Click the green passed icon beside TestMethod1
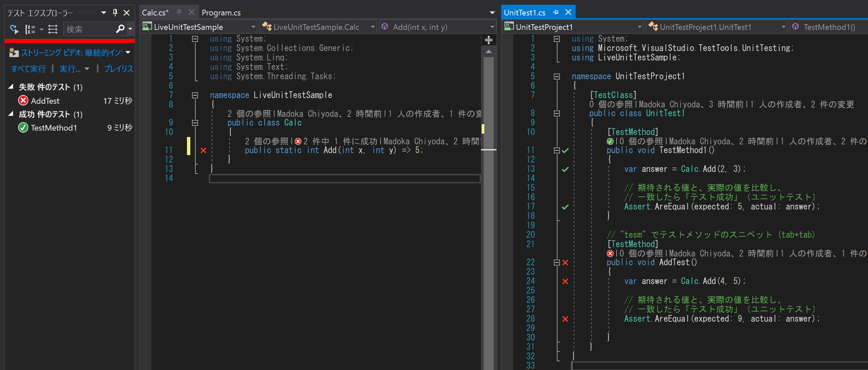 (23, 128)
